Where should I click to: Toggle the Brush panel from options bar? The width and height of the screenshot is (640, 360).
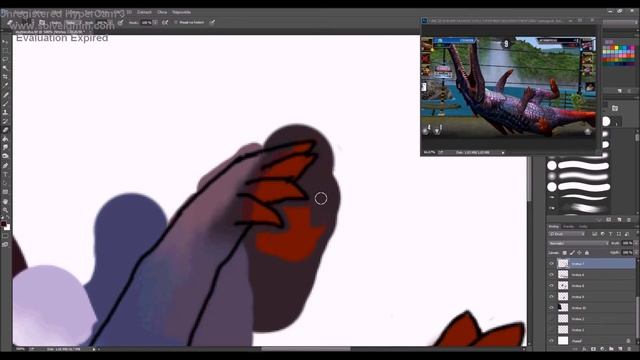pos(42,23)
